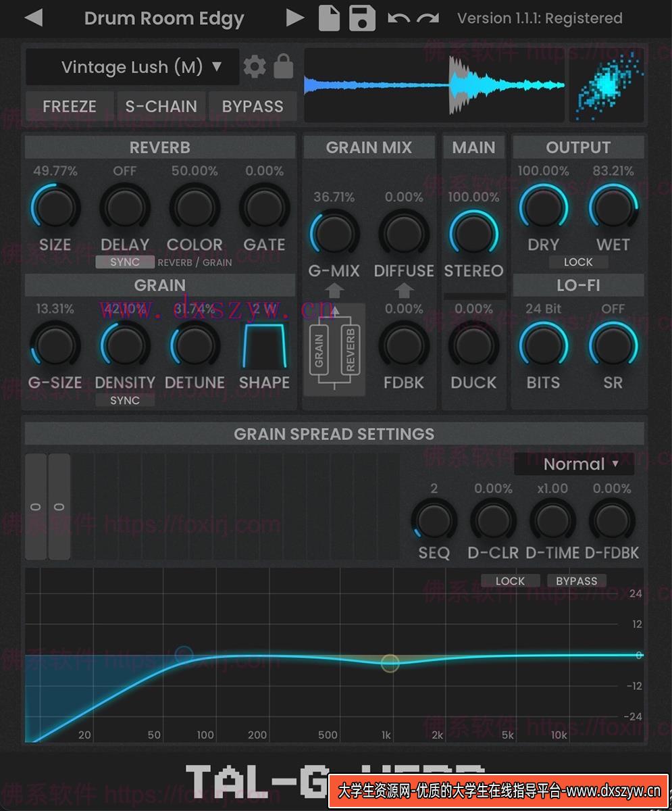Viewport: 672px width, 811px height.
Task: Click the 24 Bit value above BITS
Action: coord(544,308)
